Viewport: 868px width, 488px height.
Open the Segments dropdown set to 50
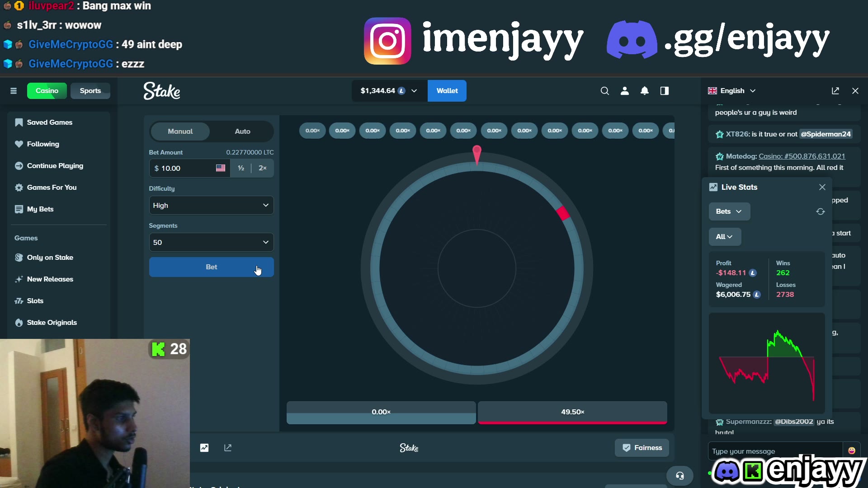pyautogui.click(x=212, y=242)
